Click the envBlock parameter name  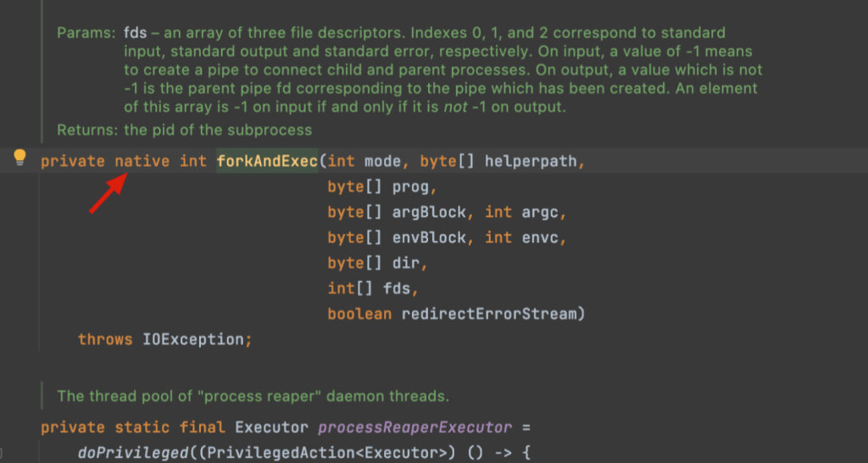[429, 238]
